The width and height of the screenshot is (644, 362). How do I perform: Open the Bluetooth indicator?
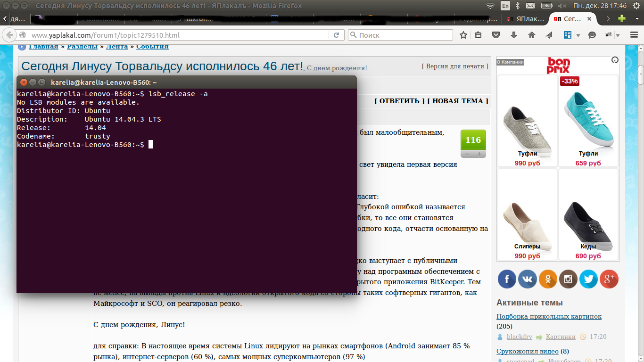(517, 6)
